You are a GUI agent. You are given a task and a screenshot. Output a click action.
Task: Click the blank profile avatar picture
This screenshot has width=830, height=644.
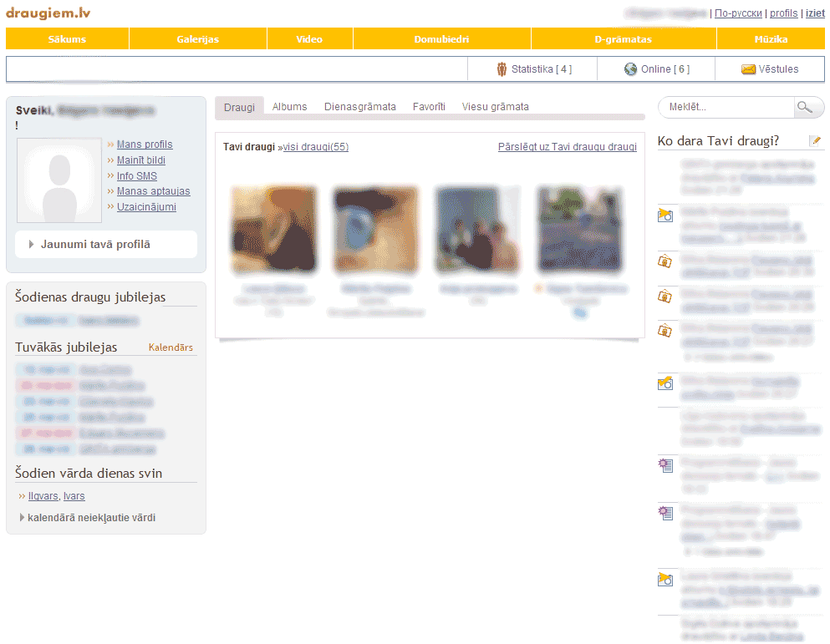(x=59, y=180)
